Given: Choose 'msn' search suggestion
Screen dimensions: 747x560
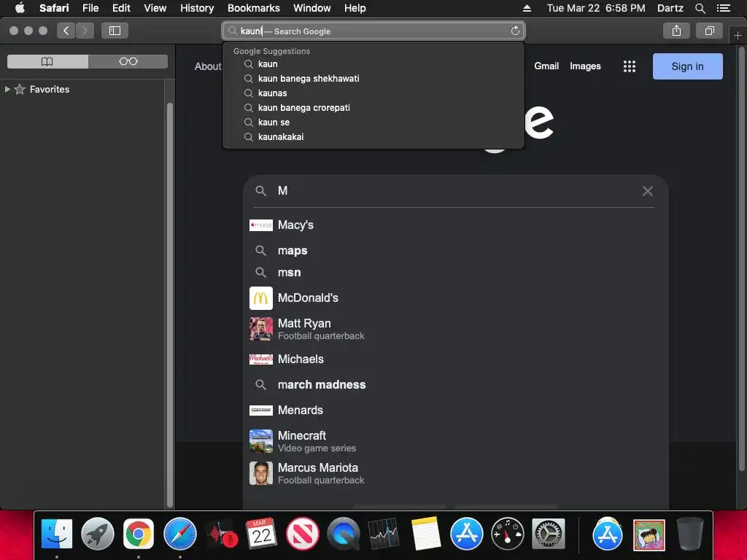Looking at the screenshot, I should [455, 273].
